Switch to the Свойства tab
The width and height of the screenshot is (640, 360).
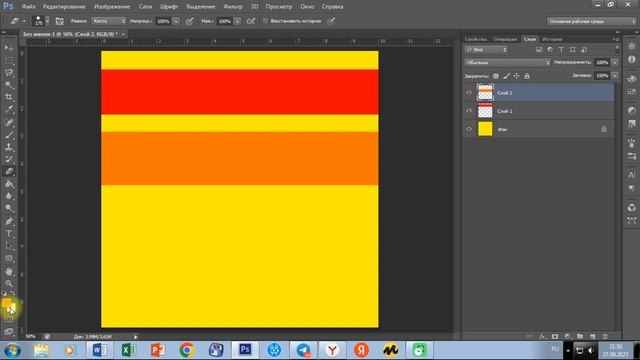(x=476, y=39)
